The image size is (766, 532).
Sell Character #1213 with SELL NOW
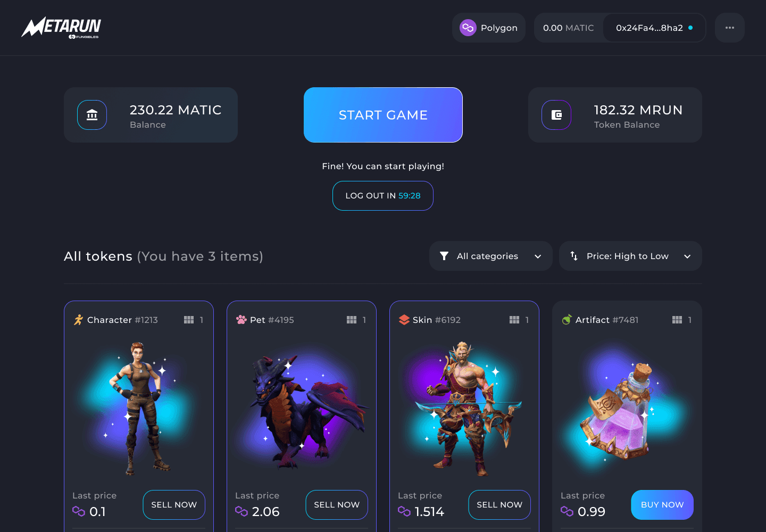(x=174, y=505)
